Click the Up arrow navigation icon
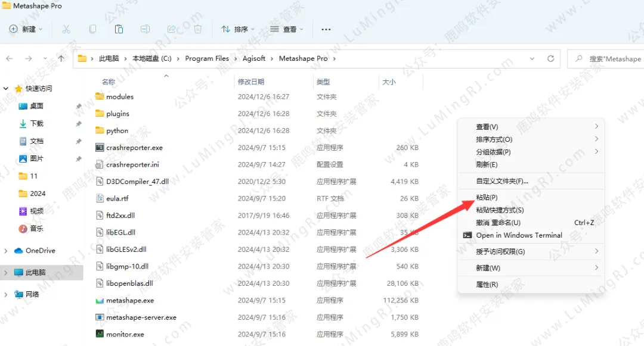 (x=61, y=58)
